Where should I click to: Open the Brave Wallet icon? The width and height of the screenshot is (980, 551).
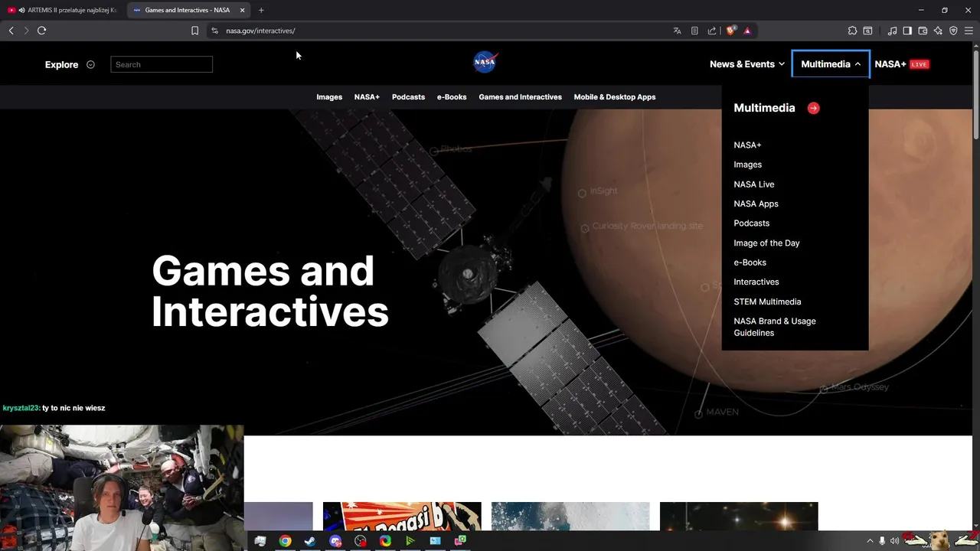pyautogui.click(x=923, y=31)
